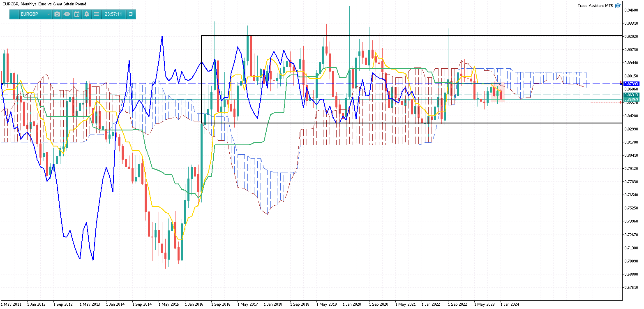Click the '1 Jan 2012' date label
644x309 pixels.
(36, 305)
